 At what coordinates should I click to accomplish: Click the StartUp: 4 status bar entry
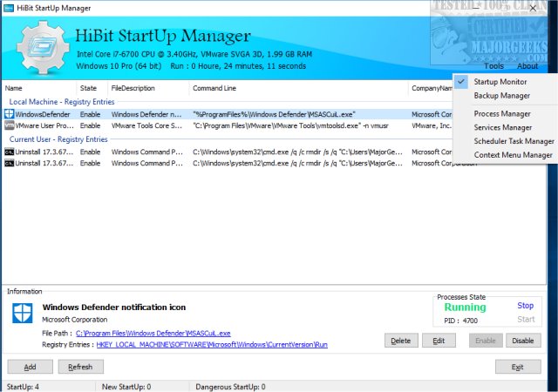24,387
